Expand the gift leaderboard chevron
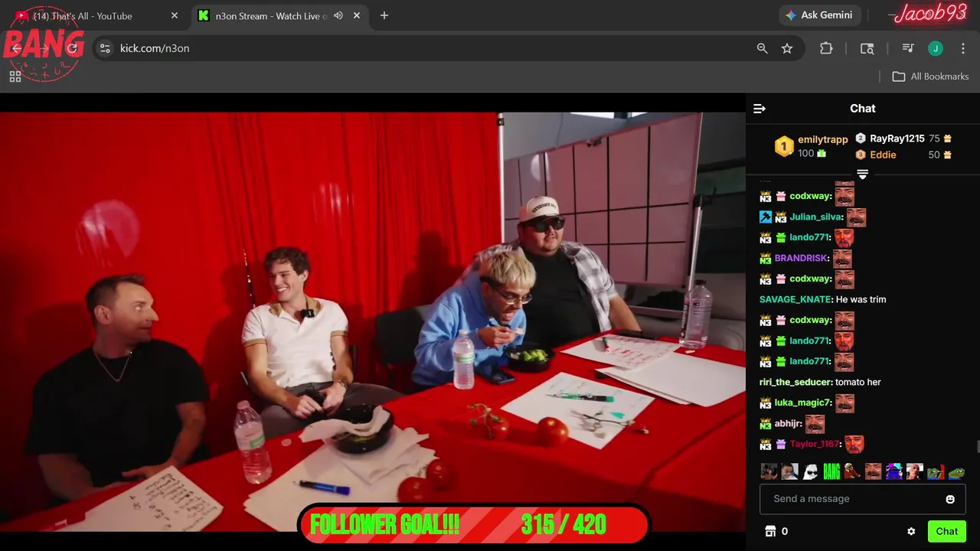 pos(862,174)
